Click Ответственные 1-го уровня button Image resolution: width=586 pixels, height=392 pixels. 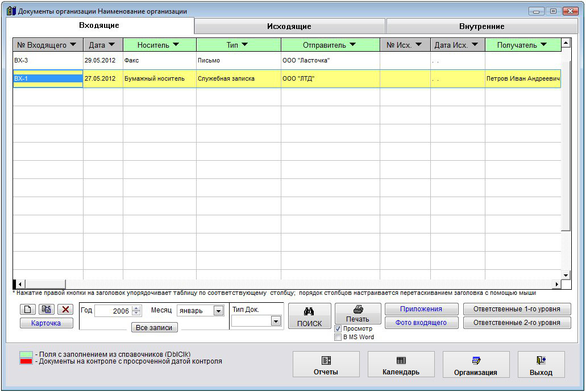517,309
